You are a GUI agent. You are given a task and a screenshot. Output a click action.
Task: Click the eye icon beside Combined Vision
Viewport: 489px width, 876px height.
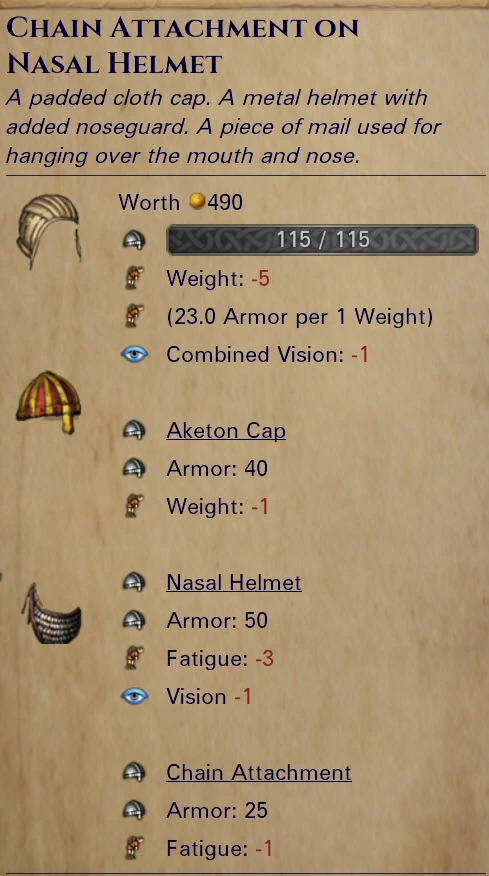coord(134,354)
